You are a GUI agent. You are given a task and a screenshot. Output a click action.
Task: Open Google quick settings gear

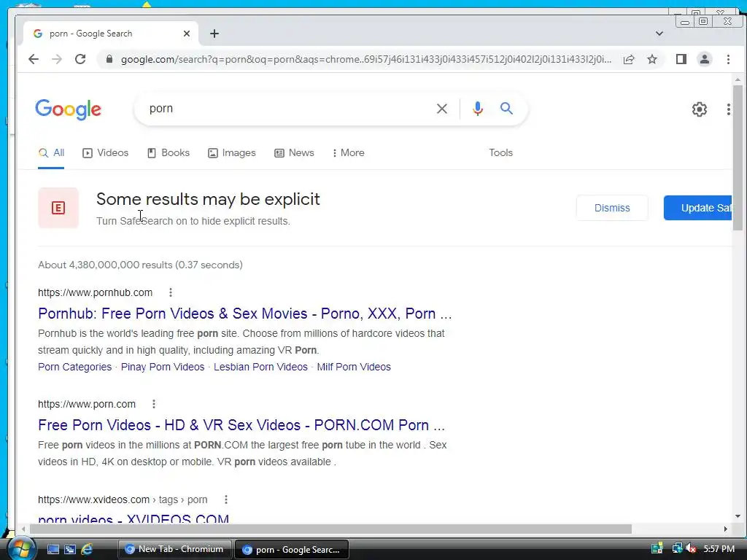[700, 109]
